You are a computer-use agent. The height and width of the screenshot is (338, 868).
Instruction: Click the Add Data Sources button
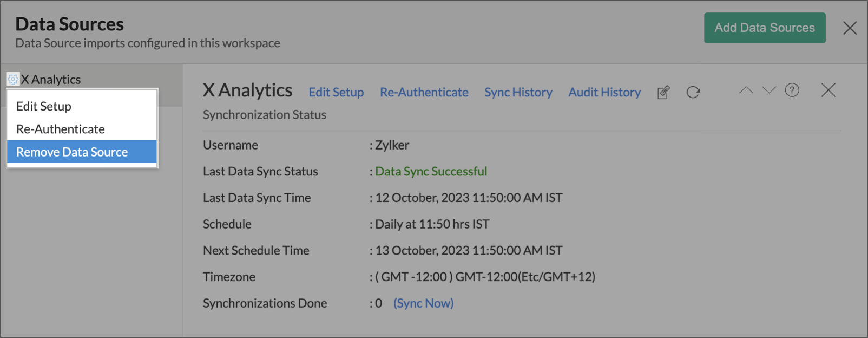pos(765,28)
